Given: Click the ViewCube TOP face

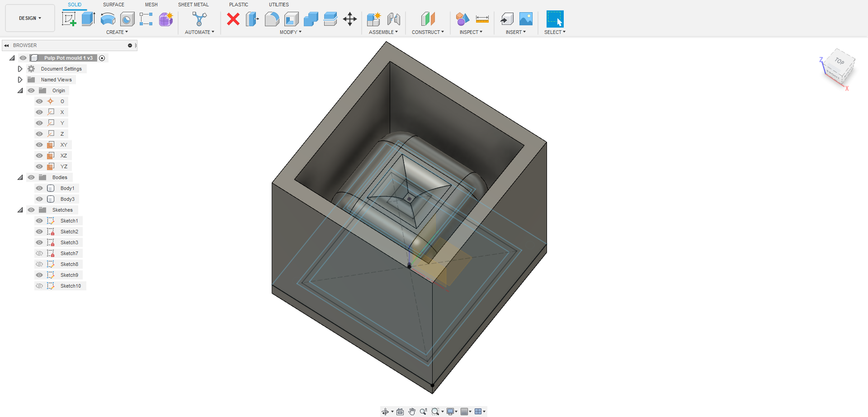Looking at the screenshot, I should pyautogui.click(x=840, y=61).
